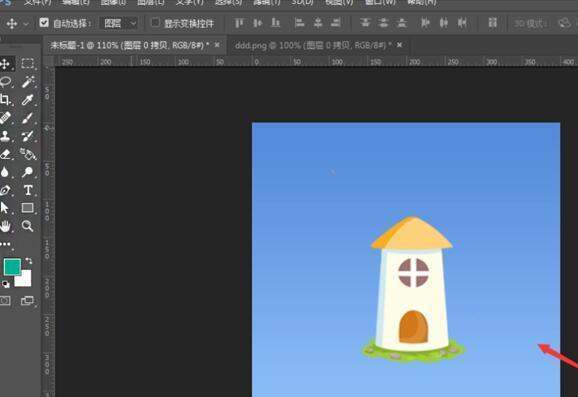Image resolution: width=578 pixels, height=397 pixels.
Task: Select the Eraser tool
Action: pos(5,154)
